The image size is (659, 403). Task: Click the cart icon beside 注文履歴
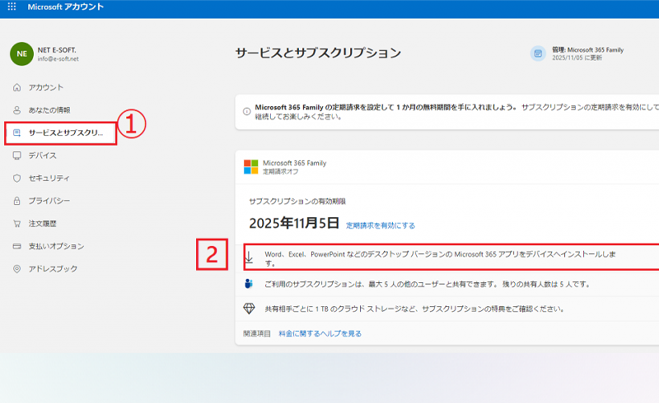tap(17, 224)
